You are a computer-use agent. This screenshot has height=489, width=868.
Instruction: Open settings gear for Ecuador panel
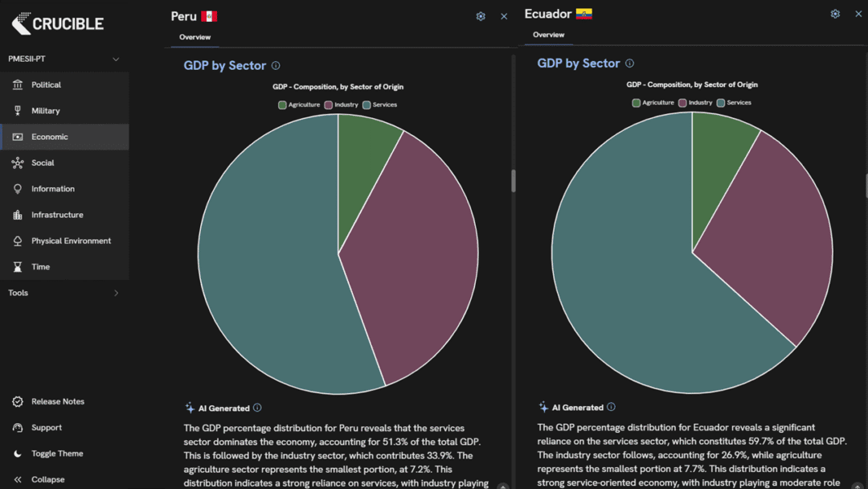[x=835, y=14]
